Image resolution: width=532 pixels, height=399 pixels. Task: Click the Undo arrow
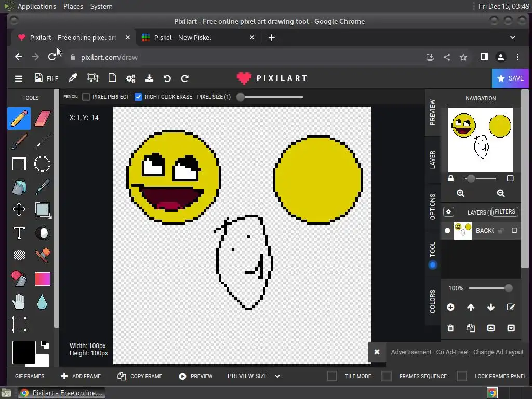click(x=167, y=78)
